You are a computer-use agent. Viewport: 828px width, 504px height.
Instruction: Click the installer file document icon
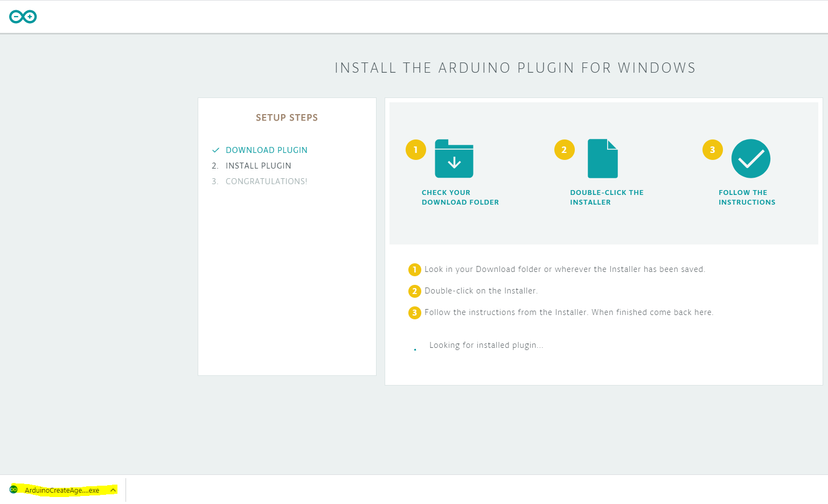pyautogui.click(x=603, y=158)
